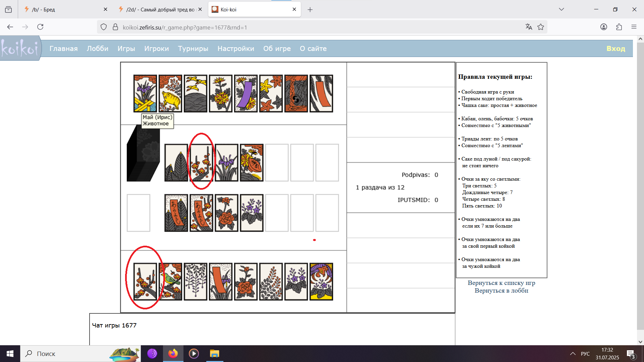This screenshot has height=362, width=644.
Task: Click the Вход login link
Action: point(615,49)
